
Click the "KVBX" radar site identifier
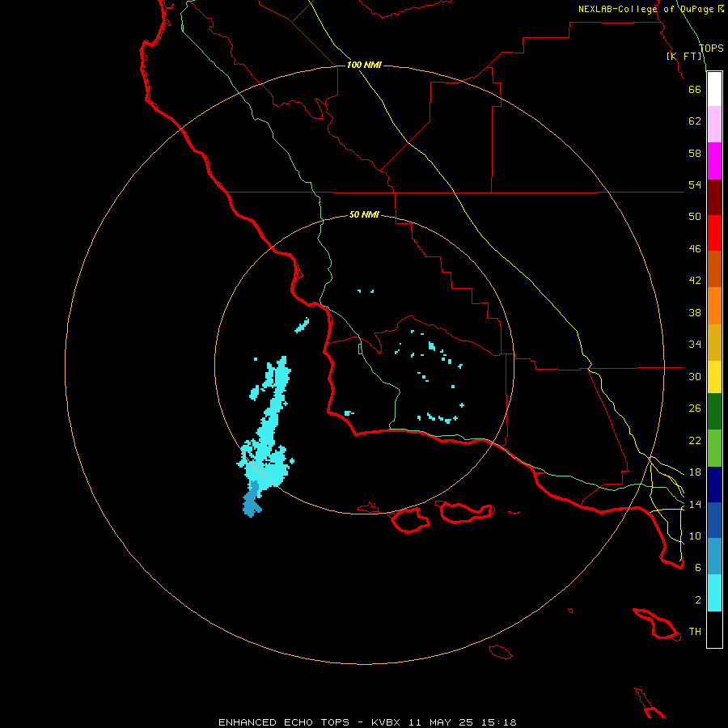point(385,722)
